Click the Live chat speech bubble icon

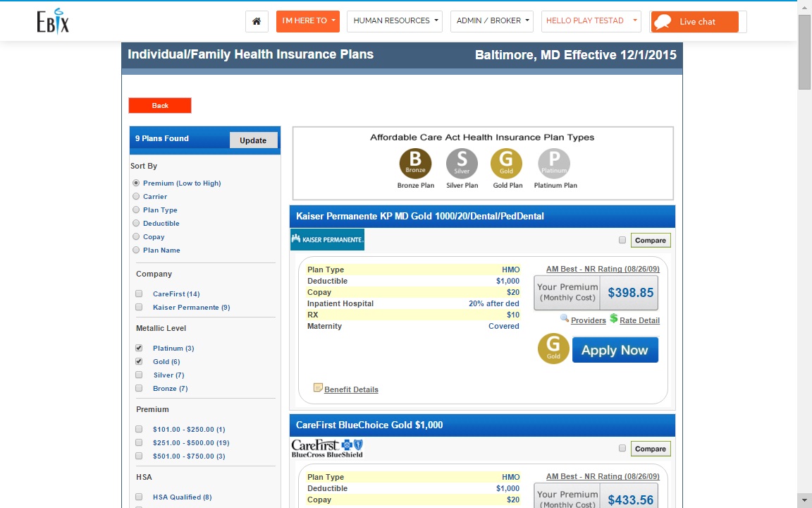pyautogui.click(x=663, y=22)
